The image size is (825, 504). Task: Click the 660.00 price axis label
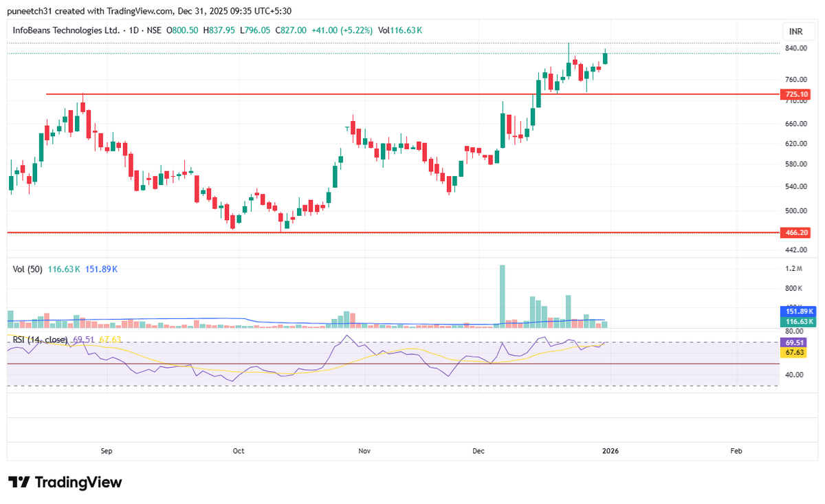(x=796, y=124)
